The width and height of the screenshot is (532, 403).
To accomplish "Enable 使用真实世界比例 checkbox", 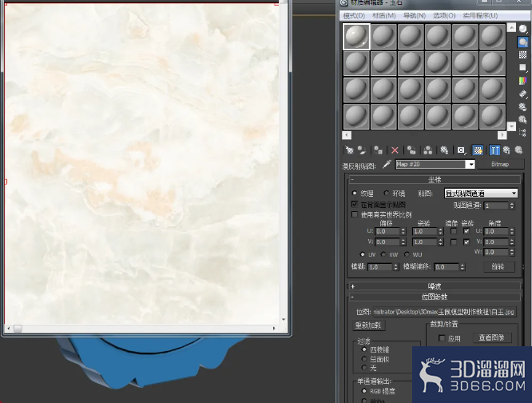I will pyautogui.click(x=355, y=214).
